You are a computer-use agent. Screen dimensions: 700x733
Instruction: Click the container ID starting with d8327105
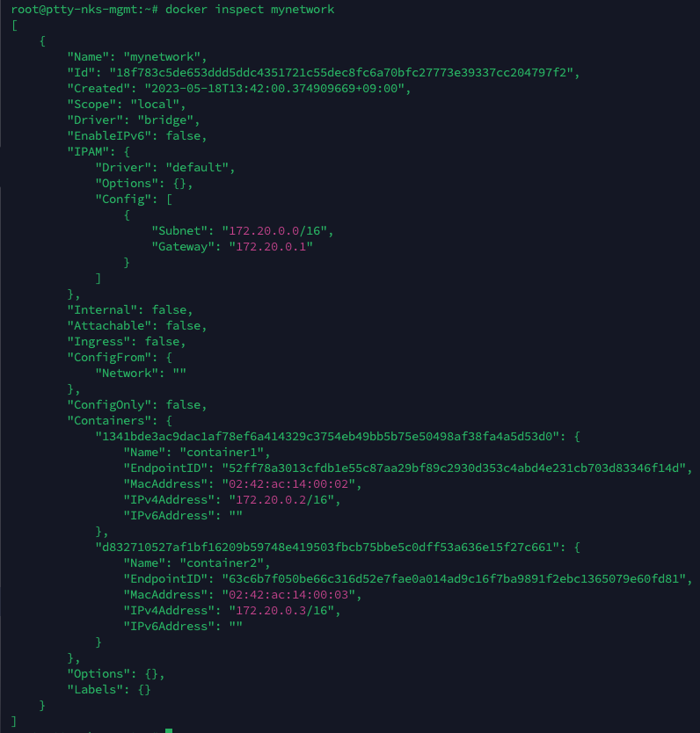pyautogui.click(x=327, y=548)
